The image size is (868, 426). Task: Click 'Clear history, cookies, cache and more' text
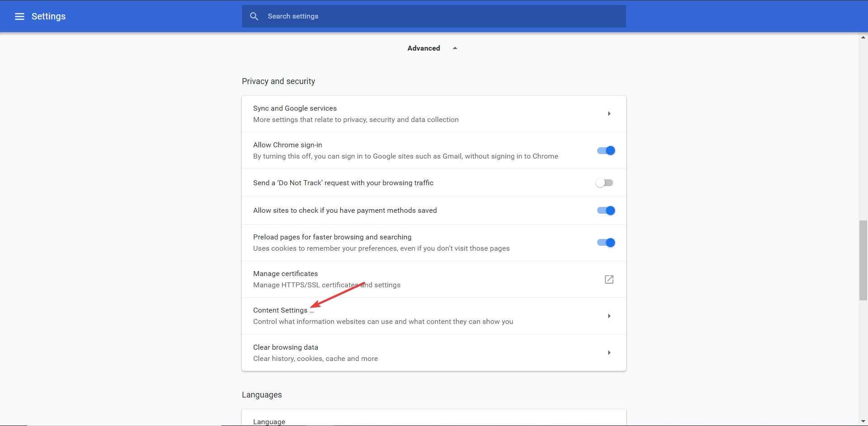point(316,359)
